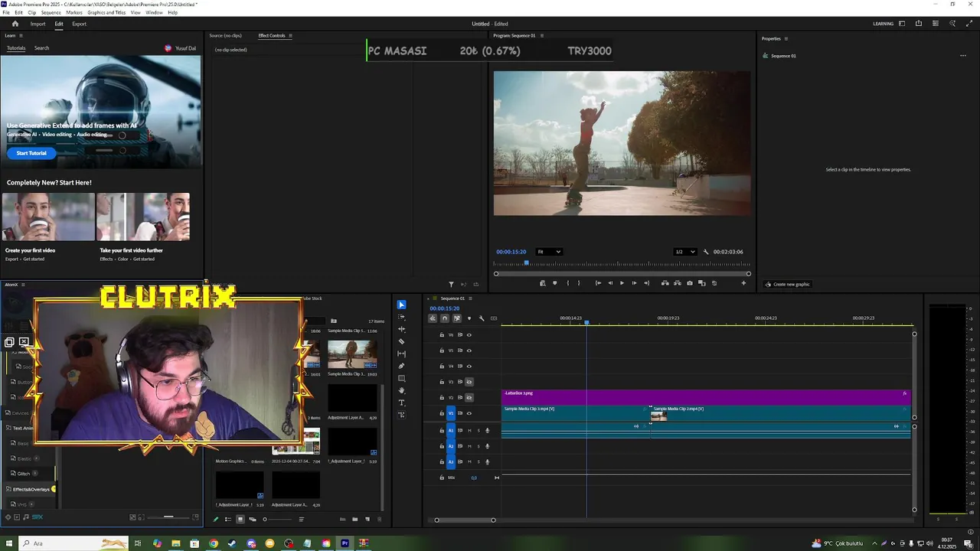Screen dimensions: 980x551
Task: Open the Search tab in Learn panel
Action: 41,48
